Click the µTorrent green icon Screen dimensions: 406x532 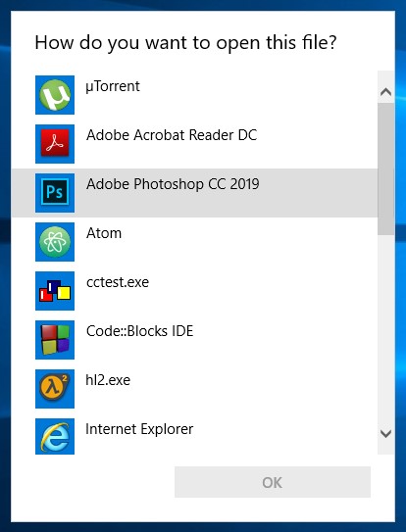(x=55, y=95)
